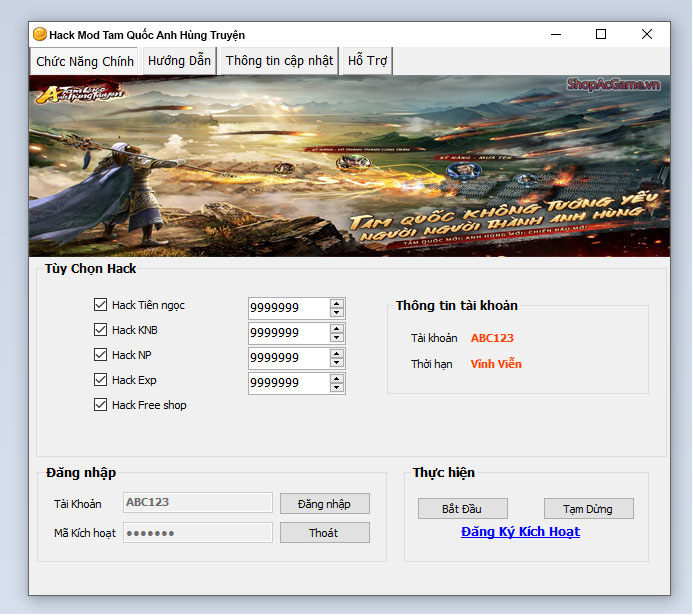Close the Hack Mod window
693x616 pixels.
647,34
